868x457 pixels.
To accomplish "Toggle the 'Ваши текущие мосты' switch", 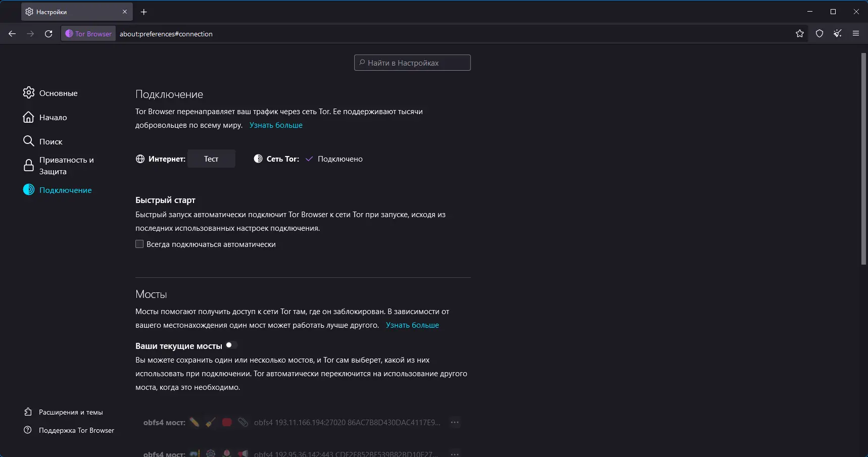I will click(231, 345).
